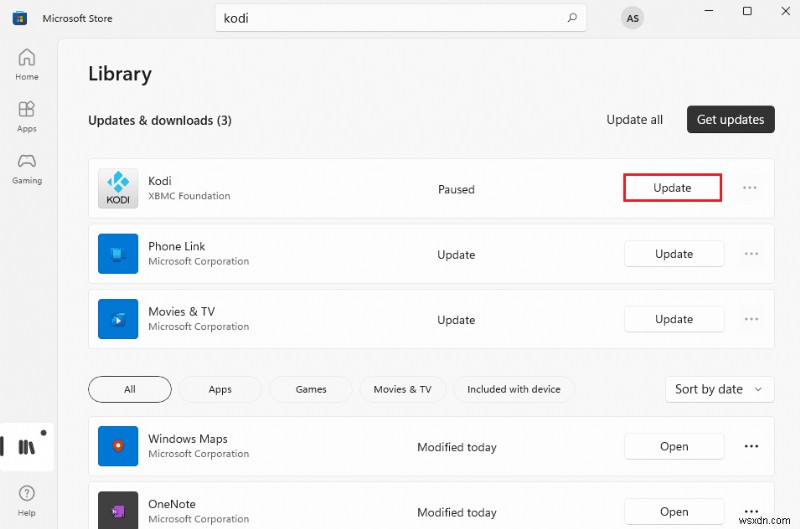Click the search magnifier icon
This screenshot has height=529, width=800.
573,18
